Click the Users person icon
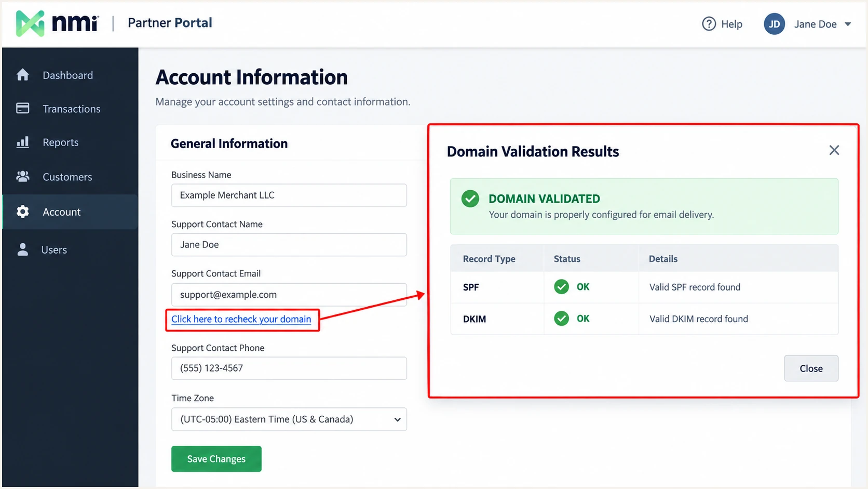The width and height of the screenshot is (868, 489). [23, 249]
